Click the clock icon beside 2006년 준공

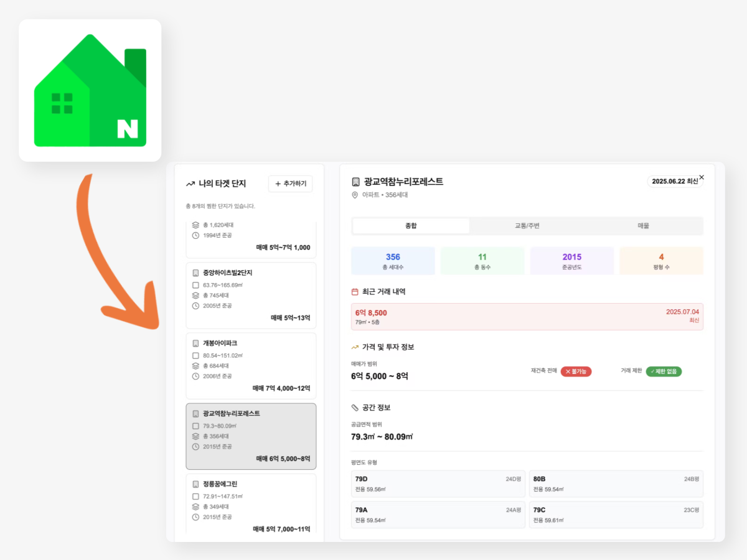point(195,376)
